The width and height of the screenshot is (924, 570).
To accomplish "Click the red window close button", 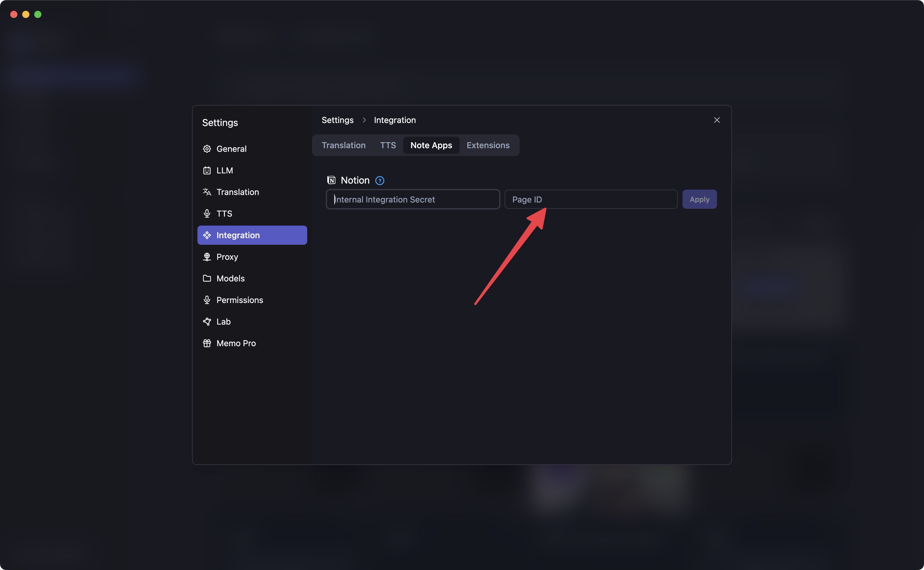I will 14,14.
